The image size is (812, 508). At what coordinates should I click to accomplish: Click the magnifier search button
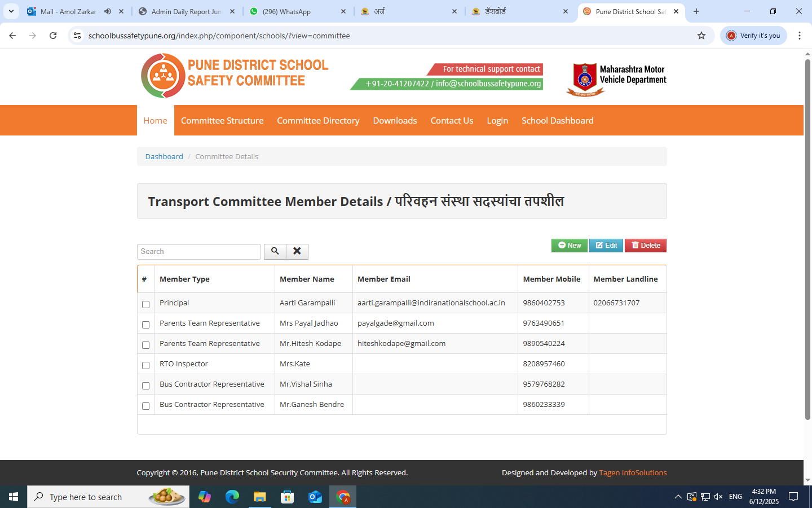(x=275, y=251)
